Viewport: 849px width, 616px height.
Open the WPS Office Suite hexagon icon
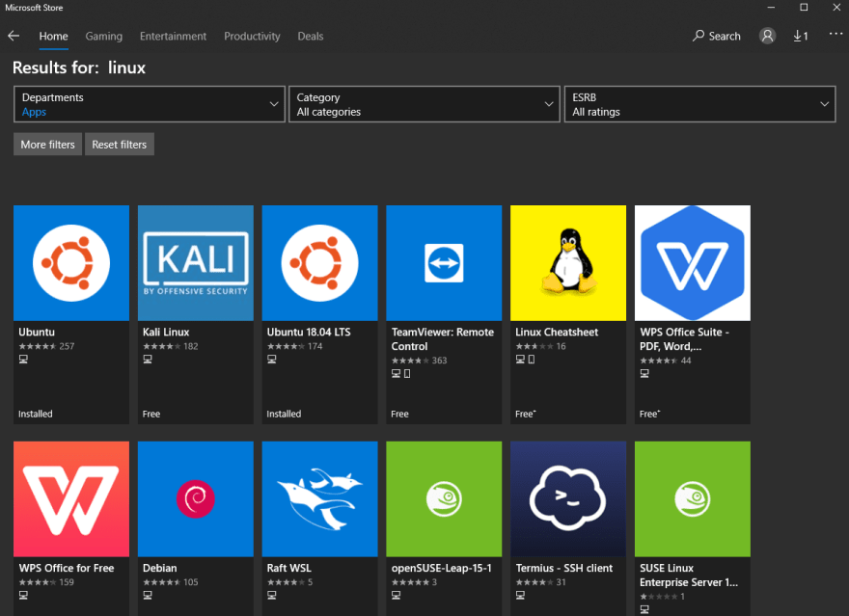coord(693,263)
